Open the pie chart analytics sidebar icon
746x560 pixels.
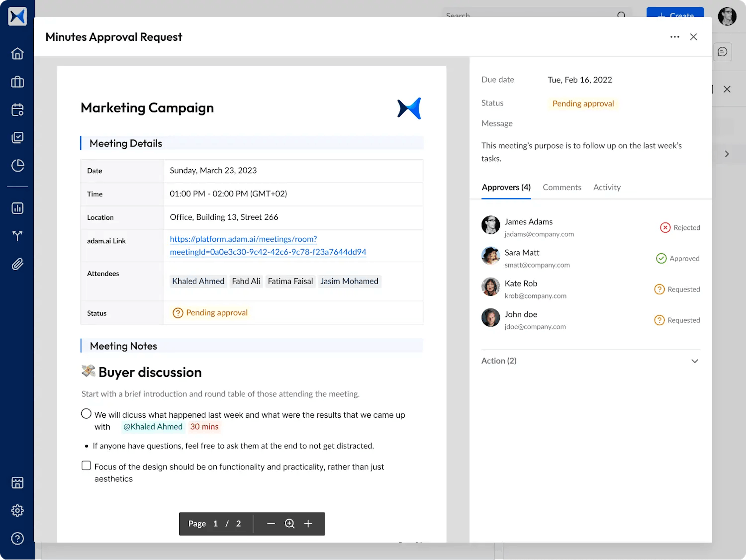(x=17, y=165)
